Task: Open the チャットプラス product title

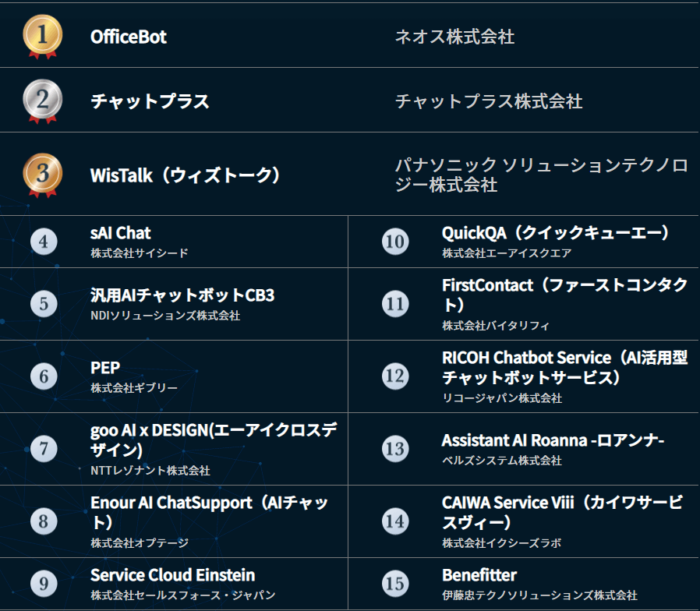Action: click(x=150, y=101)
